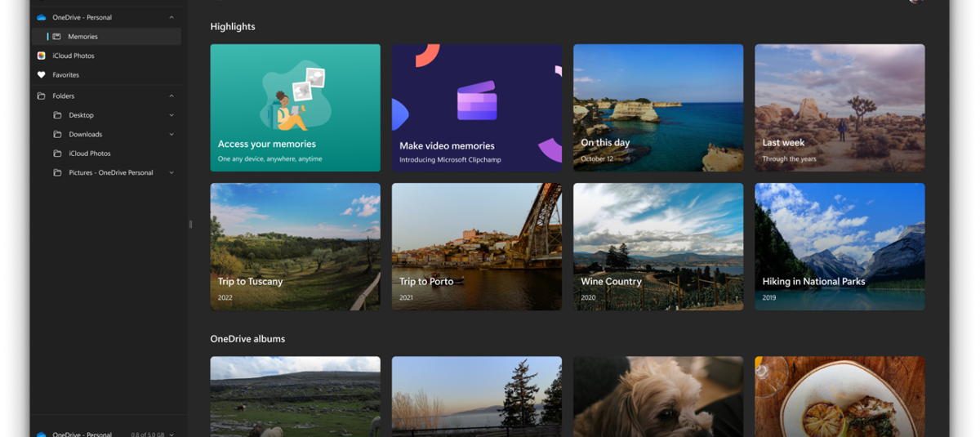Viewport: 980px width, 437px height.
Task: Click the Favorites heart icon
Action: (42, 75)
